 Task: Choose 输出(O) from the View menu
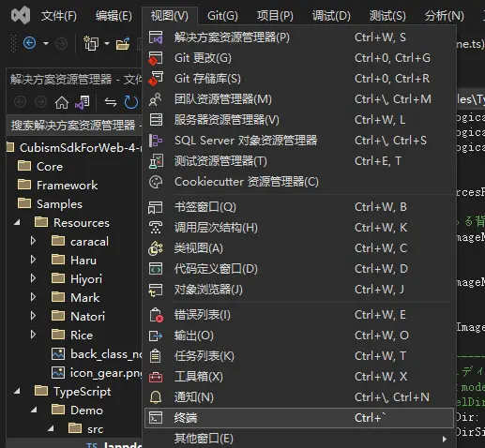pyautogui.click(x=299, y=336)
